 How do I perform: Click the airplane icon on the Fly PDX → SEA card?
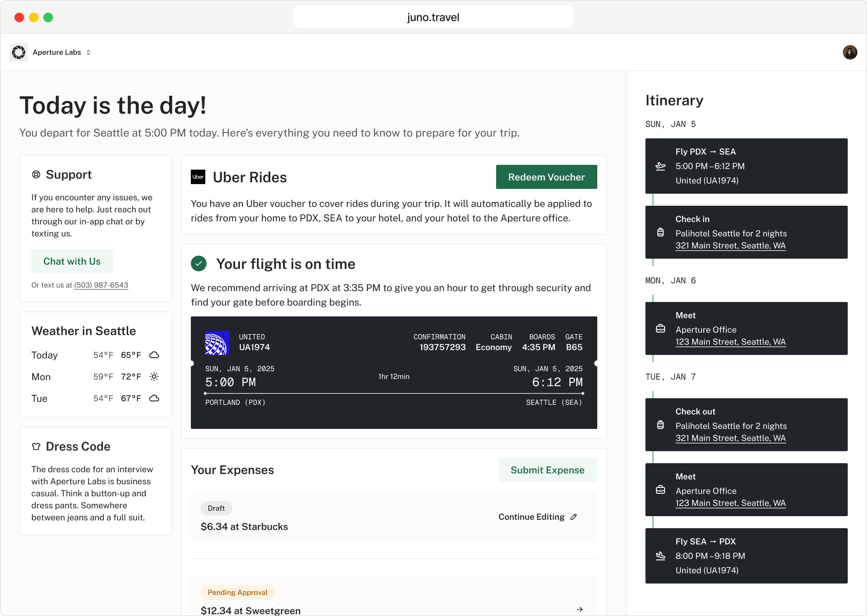[x=660, y=166]
